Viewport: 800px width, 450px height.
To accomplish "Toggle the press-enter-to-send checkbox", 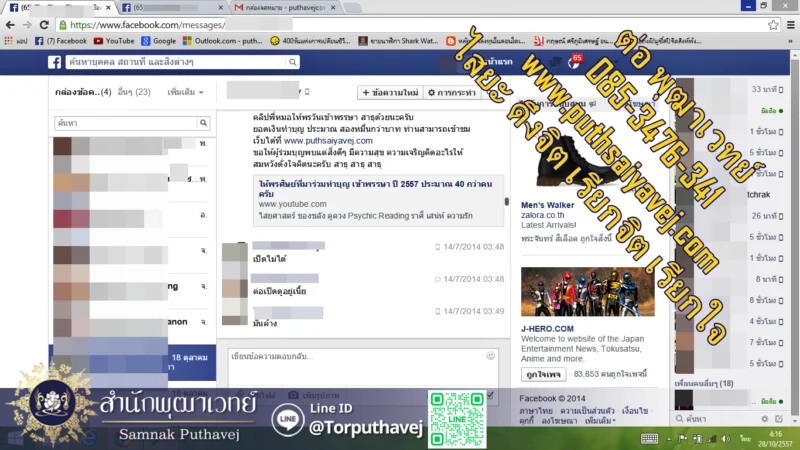I will coord(490,395).
